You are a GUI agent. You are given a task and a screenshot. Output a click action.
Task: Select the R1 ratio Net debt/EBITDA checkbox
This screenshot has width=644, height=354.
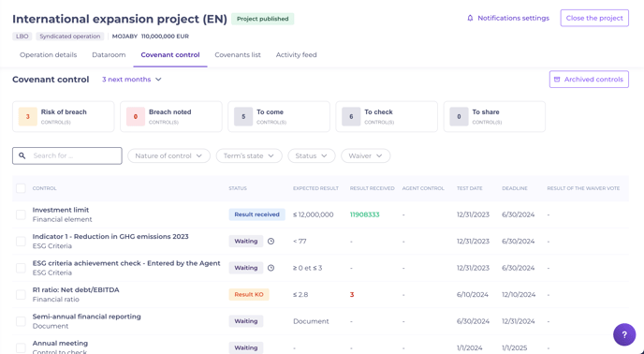click(x=21, y=295)
